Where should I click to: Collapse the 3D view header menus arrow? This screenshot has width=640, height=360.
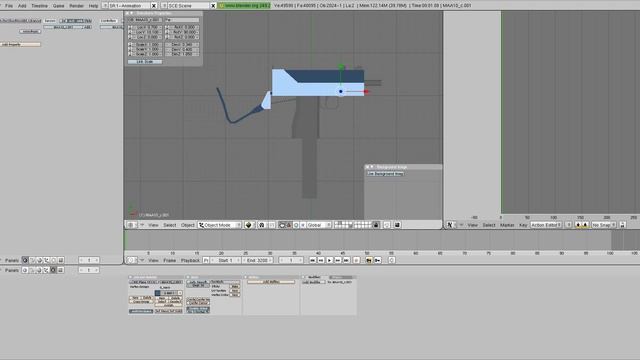pyautogui.click(x=142, y=225)
